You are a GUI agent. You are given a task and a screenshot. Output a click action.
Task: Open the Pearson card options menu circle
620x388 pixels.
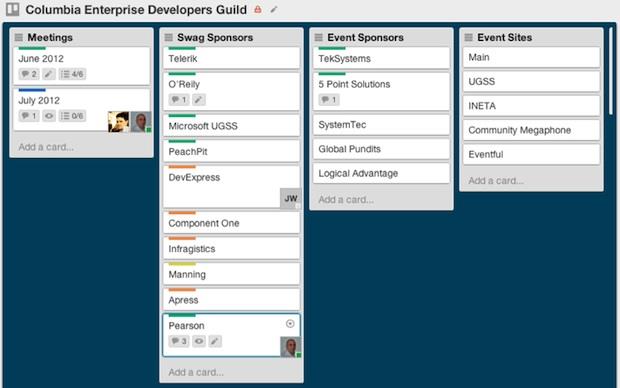[290, 324]
